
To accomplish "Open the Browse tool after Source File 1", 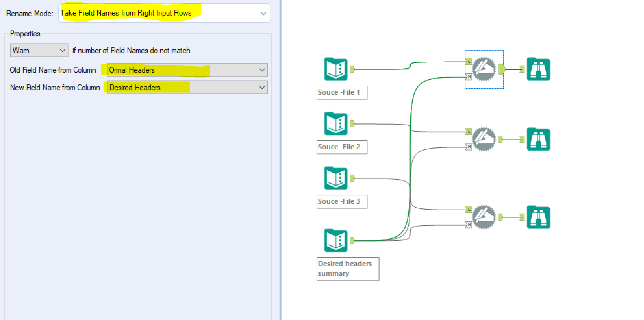I will point(538,69).
